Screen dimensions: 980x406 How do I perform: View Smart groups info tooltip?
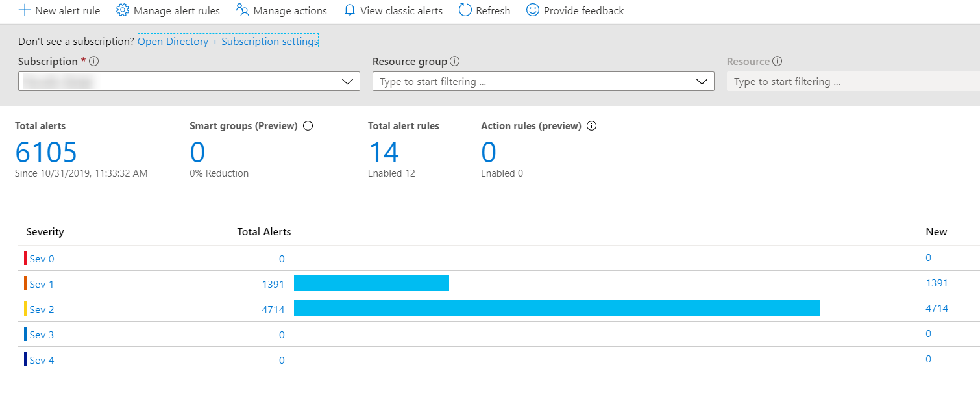308,125
